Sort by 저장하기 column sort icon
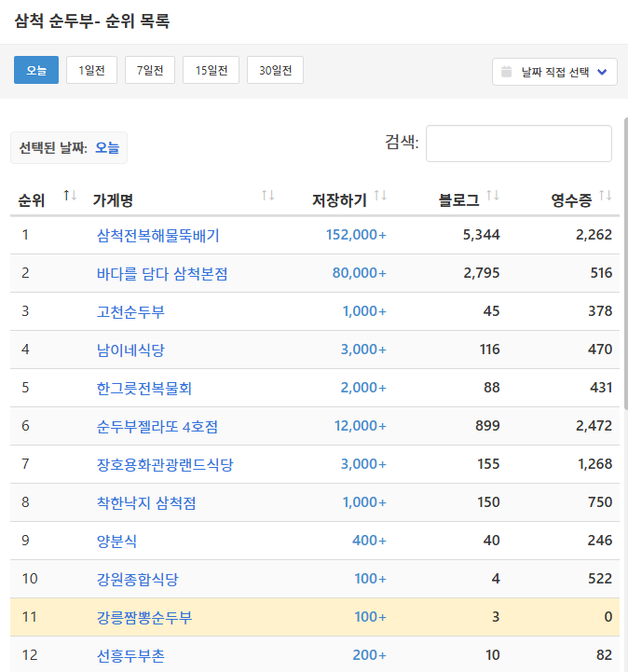The width and height of the screenshot is (628, 672). (x=380, y=196)
